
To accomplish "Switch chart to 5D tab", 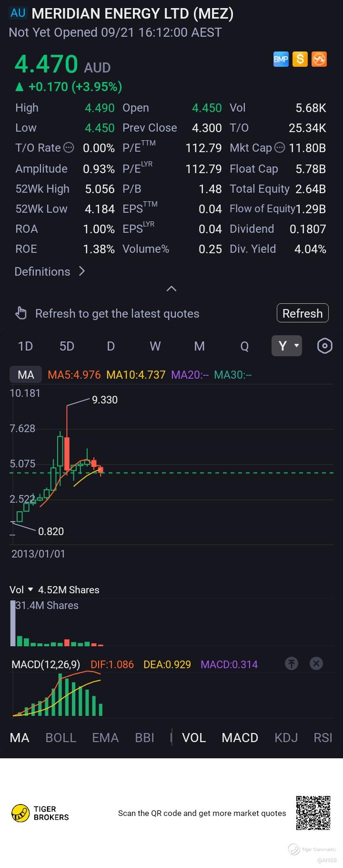I will [67, 346].
